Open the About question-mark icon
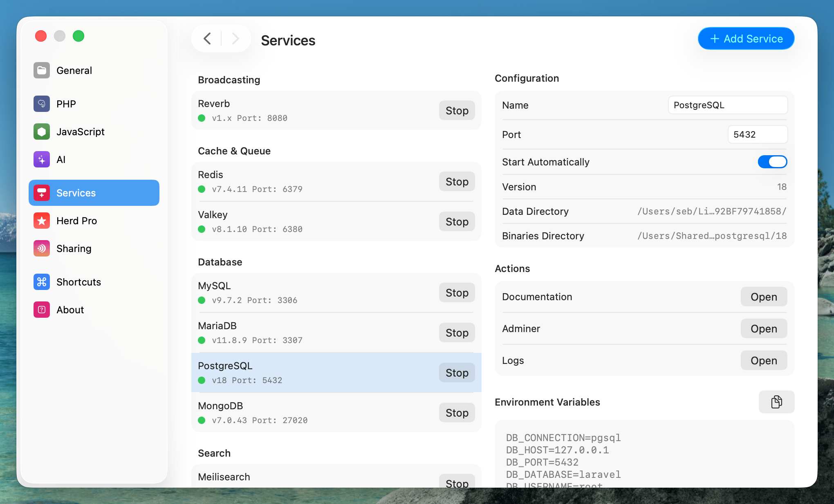Image resolution: width=834 pixels, height=504 pixels. [42, 310]
